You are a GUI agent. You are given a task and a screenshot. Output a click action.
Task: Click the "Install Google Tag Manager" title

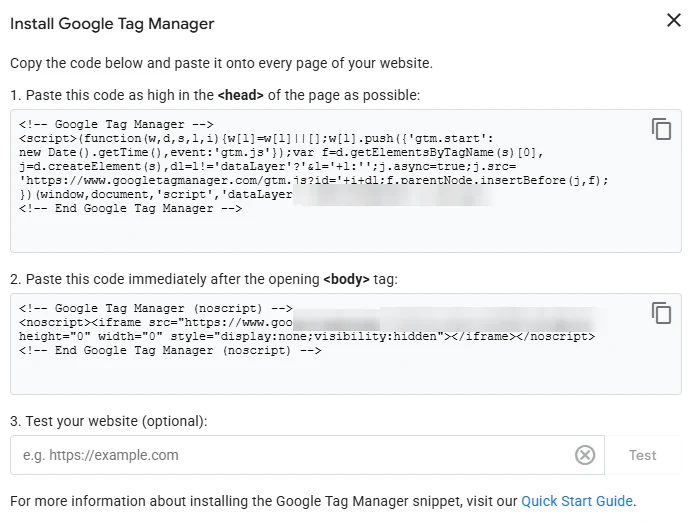(x=112, y=23)
